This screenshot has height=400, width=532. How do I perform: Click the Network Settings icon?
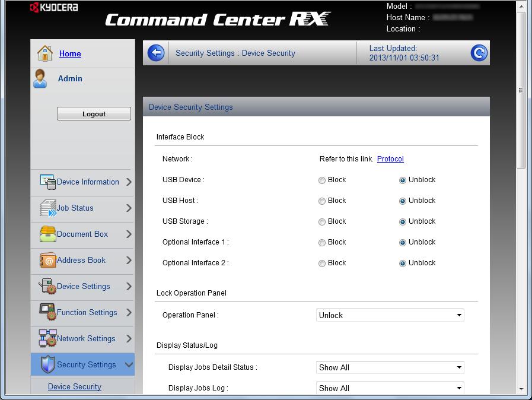48,338
